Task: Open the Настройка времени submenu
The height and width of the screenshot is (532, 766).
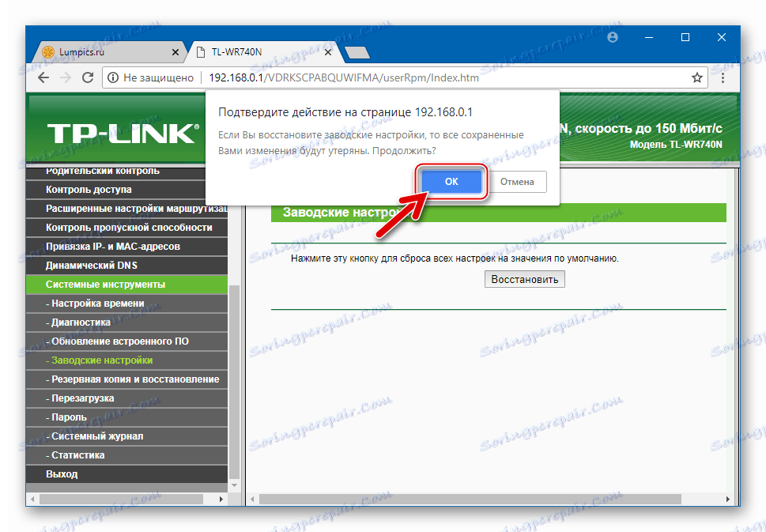Action: tap(127, 304)
